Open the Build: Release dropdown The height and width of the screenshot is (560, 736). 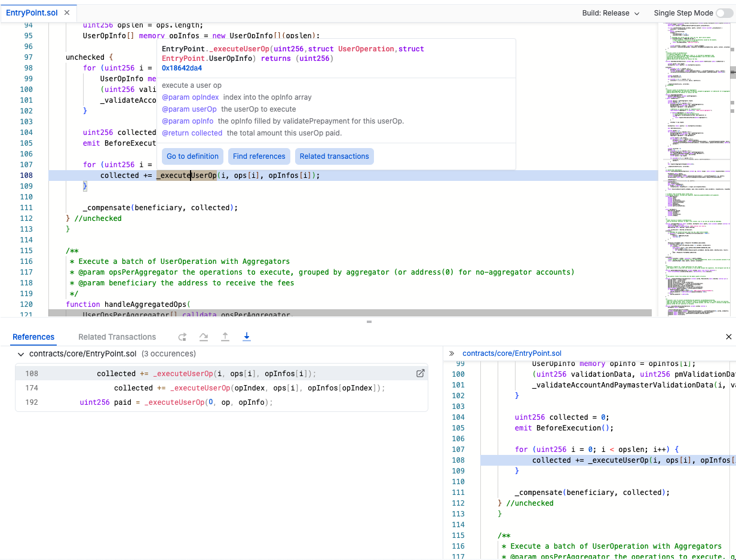[x=611, y=13]
